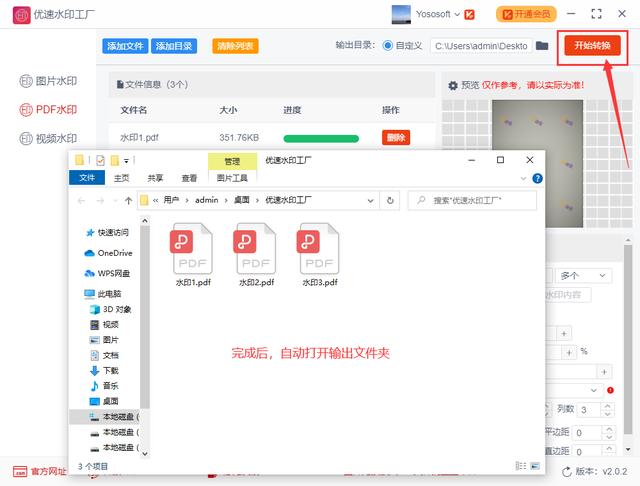Screen dimensions: 640x486
Task: Click the search box 搜索"优速水印工厂"
Action: point(472,200)
